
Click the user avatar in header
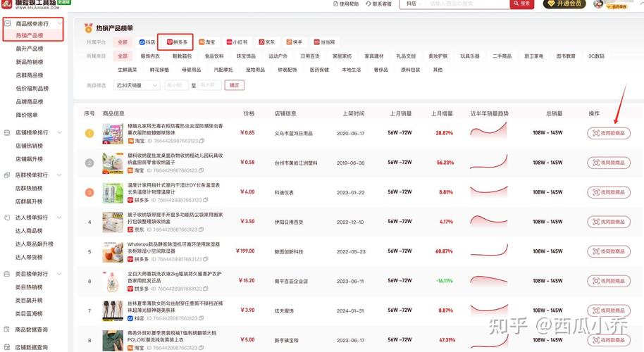pos(598,4)
